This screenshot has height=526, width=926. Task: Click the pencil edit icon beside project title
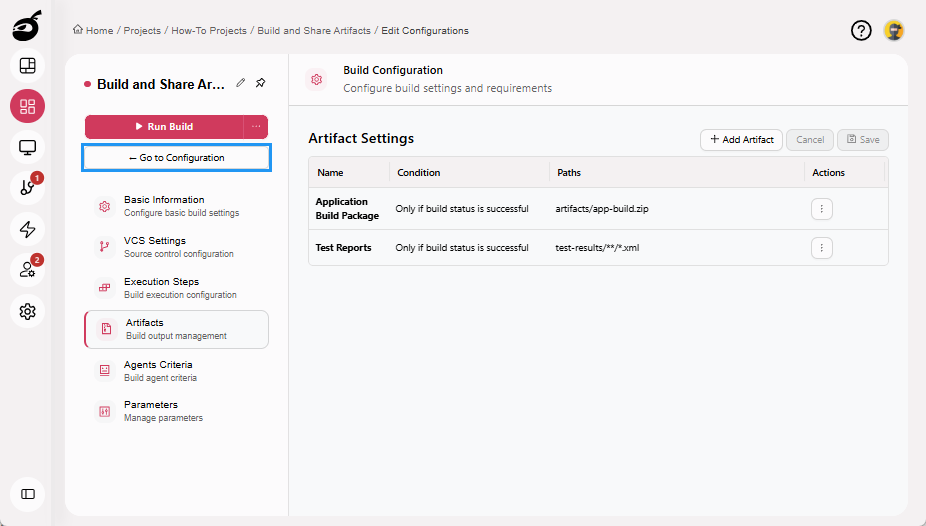(240, 83)
